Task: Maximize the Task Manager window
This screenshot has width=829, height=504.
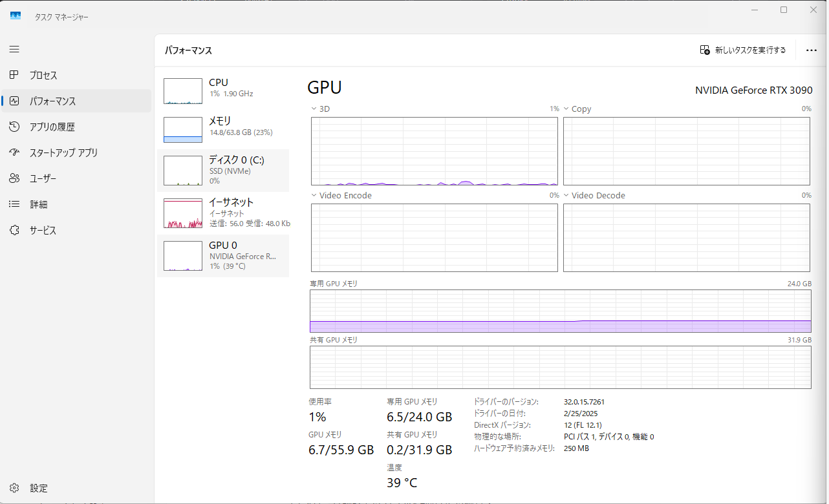Action: 784,10
